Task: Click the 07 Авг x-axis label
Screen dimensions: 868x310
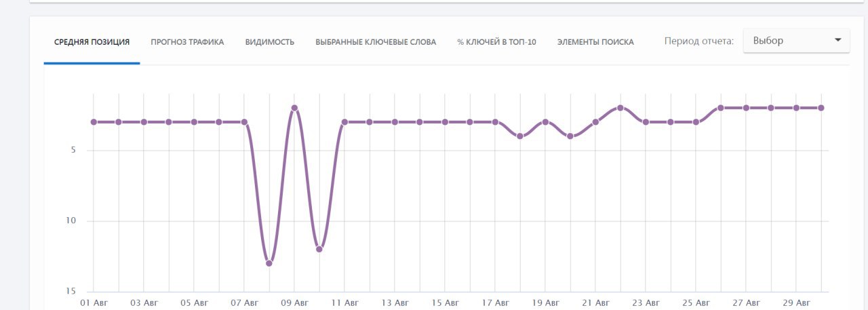Action: pos(244,303)
